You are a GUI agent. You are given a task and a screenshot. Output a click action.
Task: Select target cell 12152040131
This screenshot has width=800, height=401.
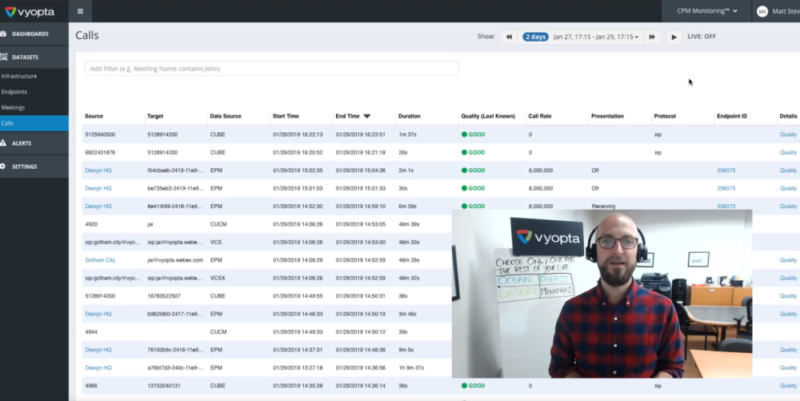[x=164, y=386]
